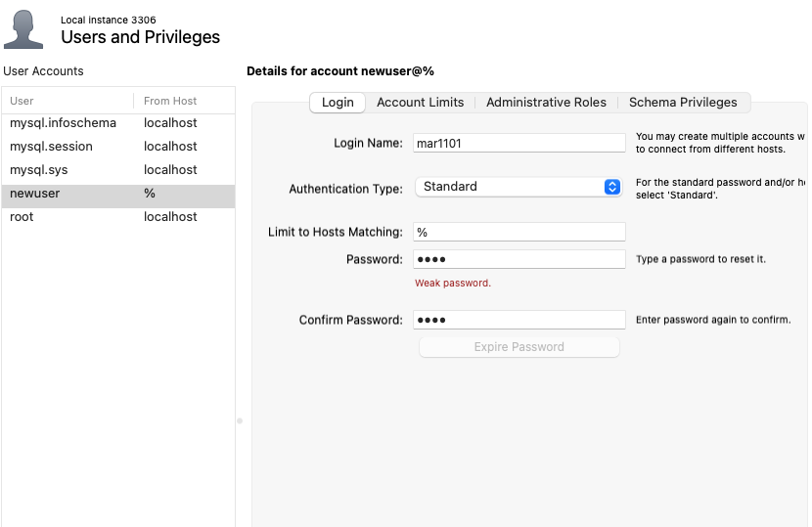Screen dimensions: 812x527
Task: Switch to the Login tab
Action: click(338, 103)
